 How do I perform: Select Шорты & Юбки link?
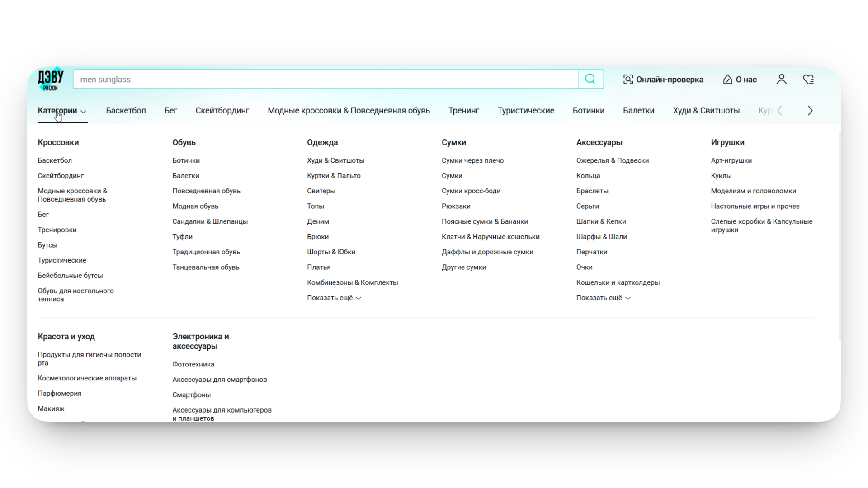(331, 252)
